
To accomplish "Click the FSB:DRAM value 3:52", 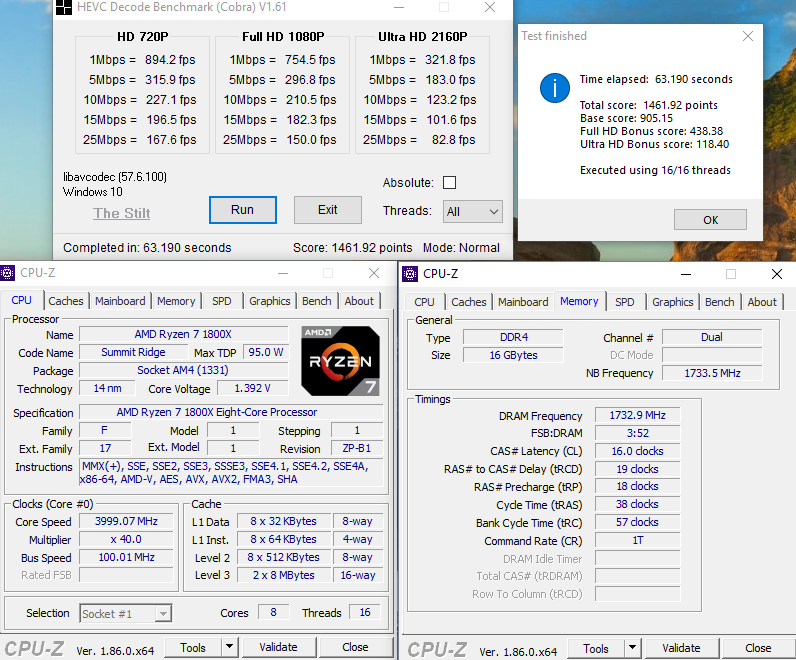I will (x=638, y=433).
